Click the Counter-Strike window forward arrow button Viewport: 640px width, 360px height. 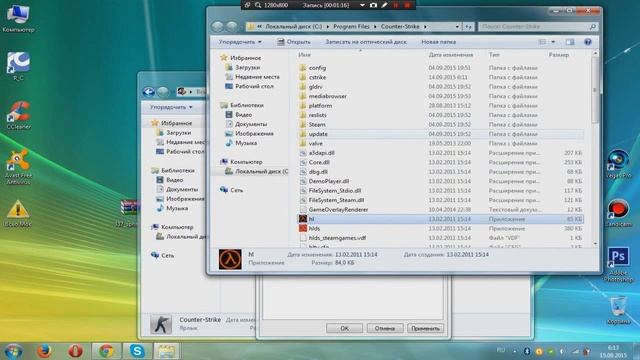(231, 27)
